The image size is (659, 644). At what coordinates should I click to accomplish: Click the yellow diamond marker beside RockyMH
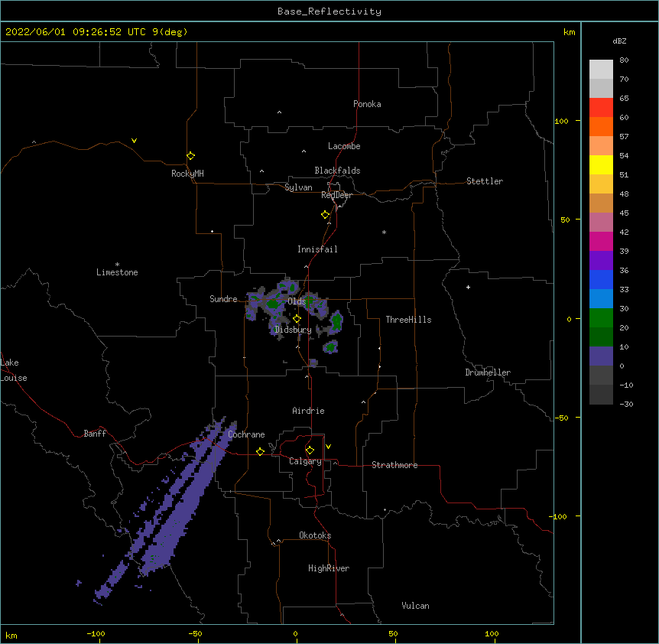[190, 155]
